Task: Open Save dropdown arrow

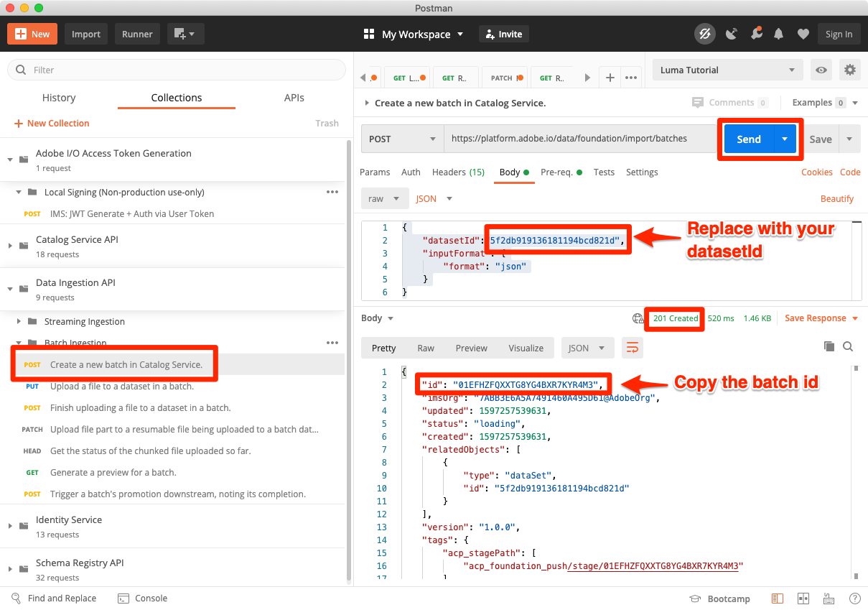Action: (850, 139)
